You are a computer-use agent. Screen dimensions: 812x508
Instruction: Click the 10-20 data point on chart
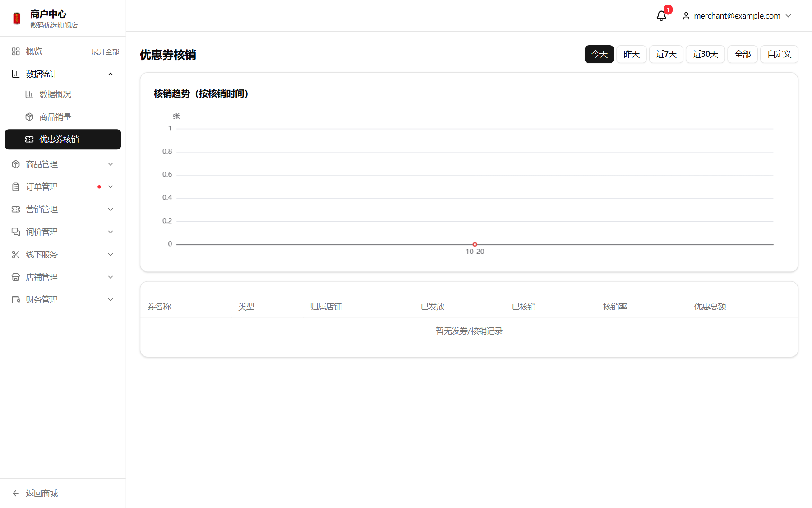[x=475, y=244]
